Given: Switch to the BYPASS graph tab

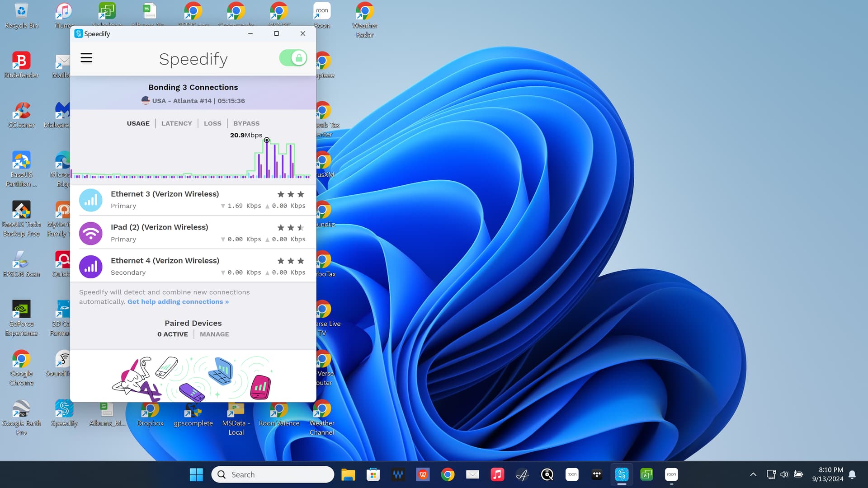Looking at the screenshot, I should (x=246, y=123).
